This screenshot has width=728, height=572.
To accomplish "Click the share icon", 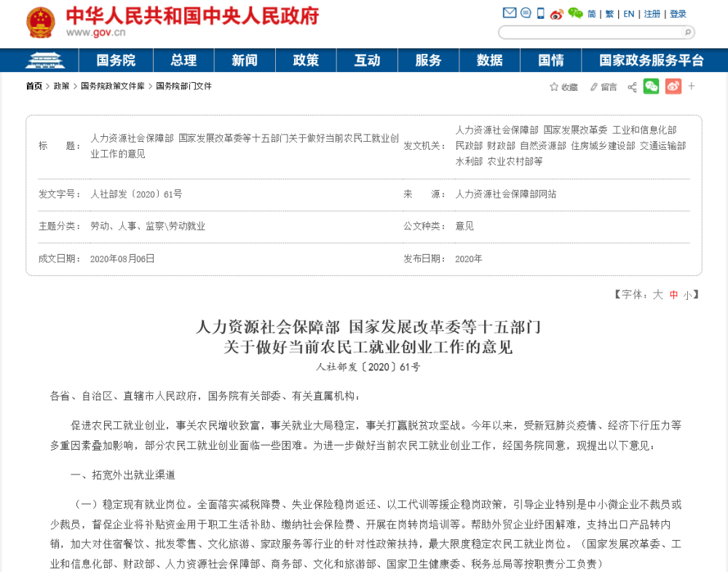I will [x=632, y=87].
